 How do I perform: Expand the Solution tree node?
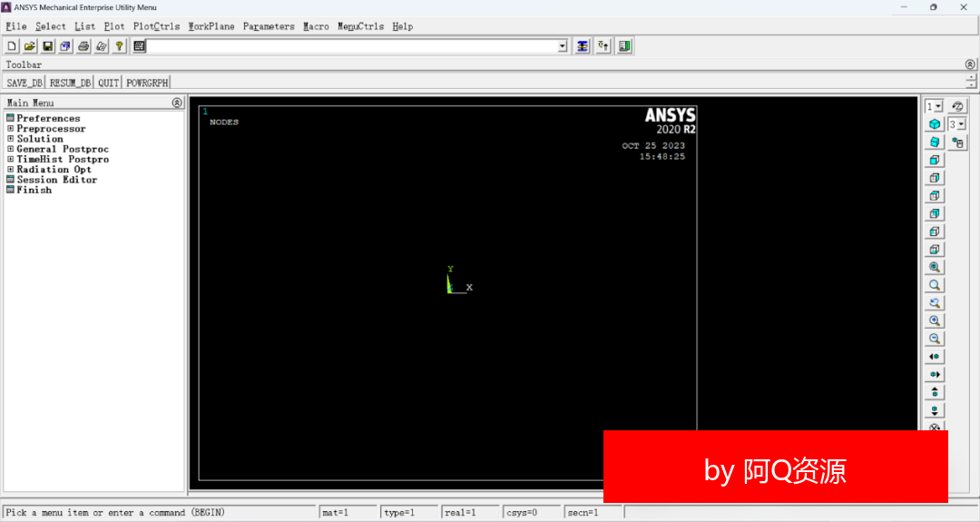10,139
